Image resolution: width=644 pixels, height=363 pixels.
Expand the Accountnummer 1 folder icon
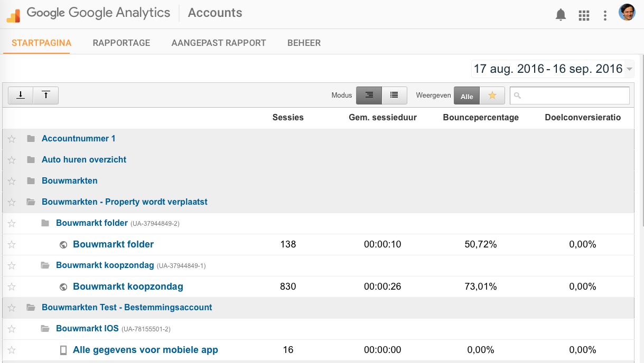pos(31,138)
